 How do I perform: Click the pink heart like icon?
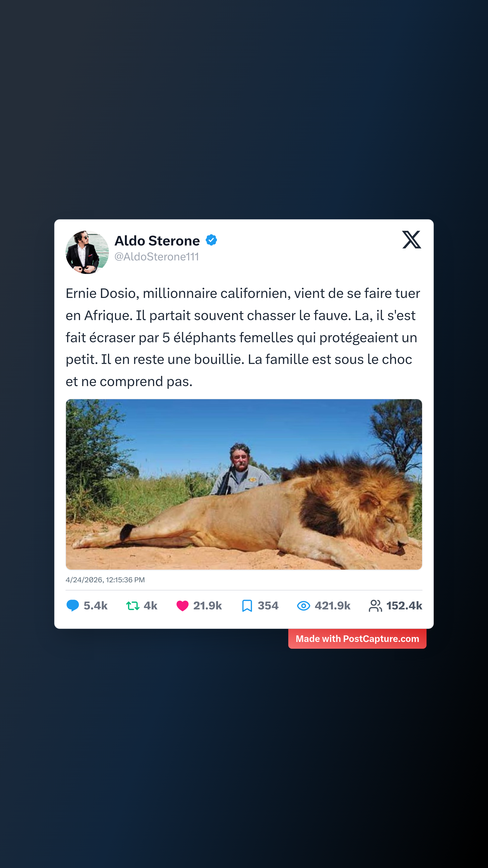pos(183,606)
